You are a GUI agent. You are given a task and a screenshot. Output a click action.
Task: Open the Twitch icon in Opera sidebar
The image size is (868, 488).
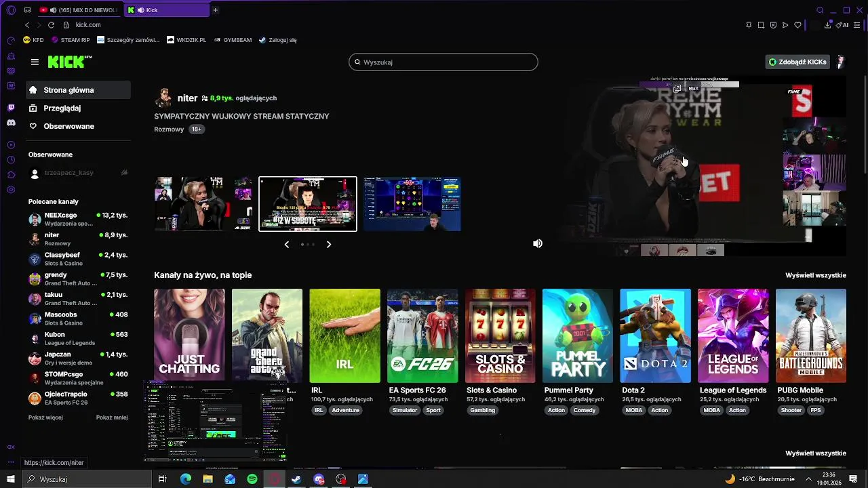(11, 108)
